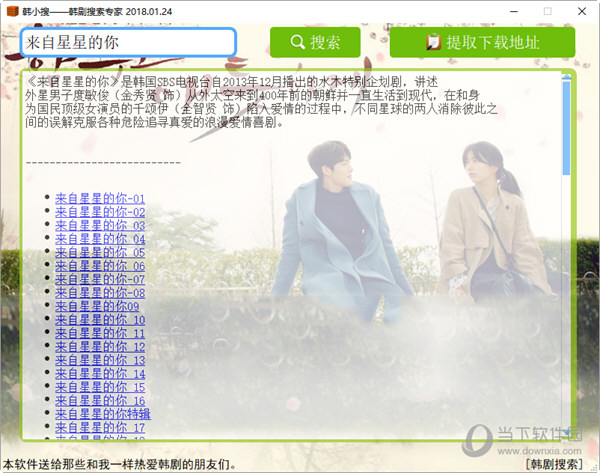Open episode link 来自星星的你 12
Screen dimensions: 600x473
click(x=100, y=347)
